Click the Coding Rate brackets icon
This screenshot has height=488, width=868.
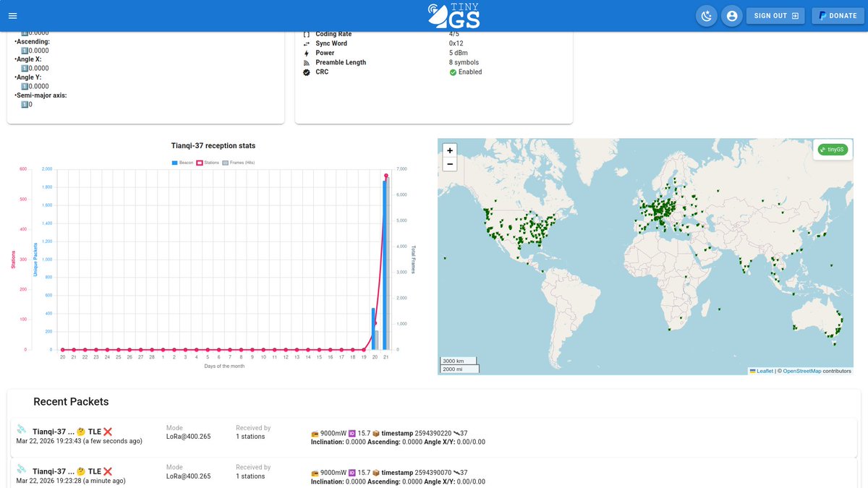point(306,35)
